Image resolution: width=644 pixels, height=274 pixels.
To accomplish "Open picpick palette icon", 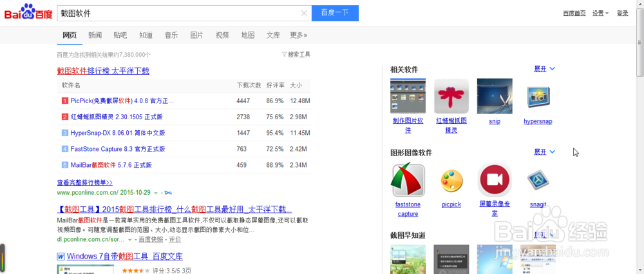I will point(451,180).
